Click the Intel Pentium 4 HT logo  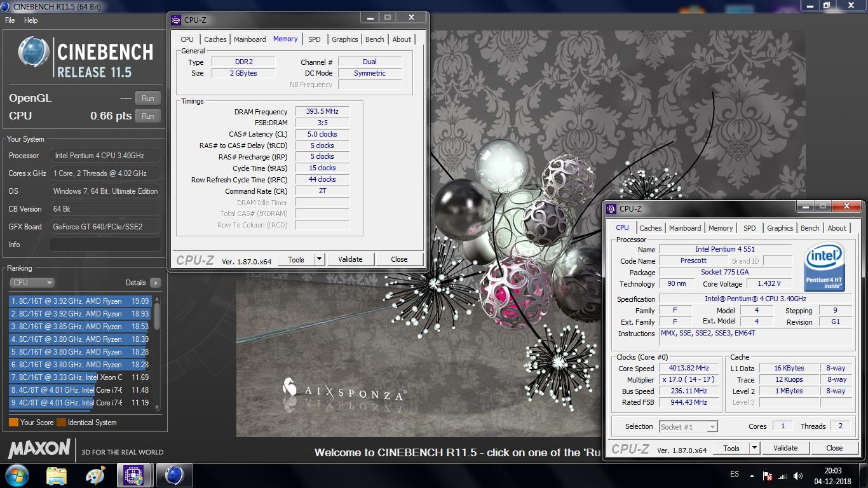coord(825,267)
